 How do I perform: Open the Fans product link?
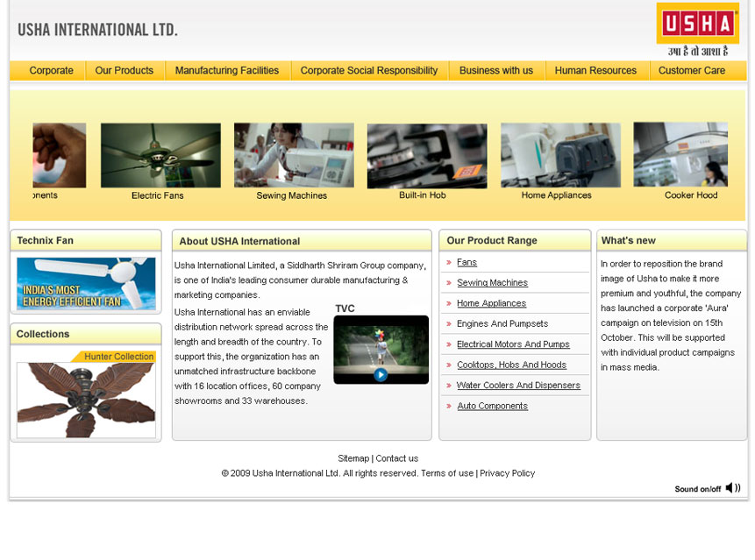tap(467, 262)
